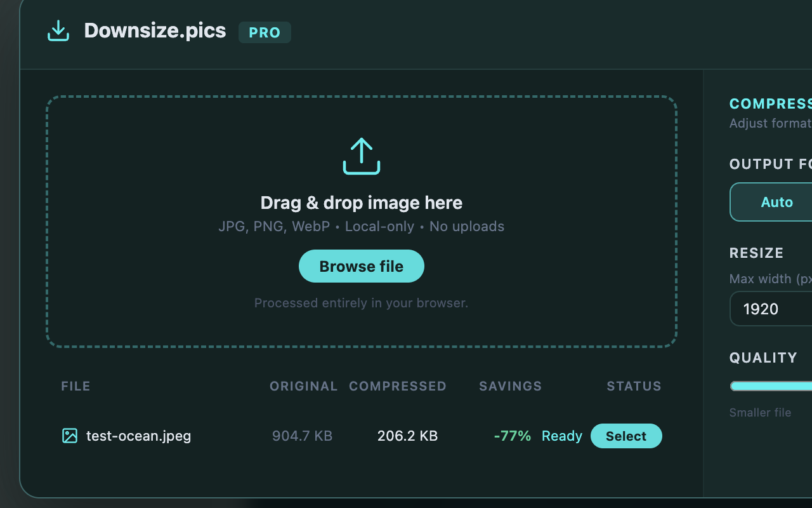Click the PRO badge in the header
The width and height of the screenshot is (812, 508).
(x=265, y=32)
